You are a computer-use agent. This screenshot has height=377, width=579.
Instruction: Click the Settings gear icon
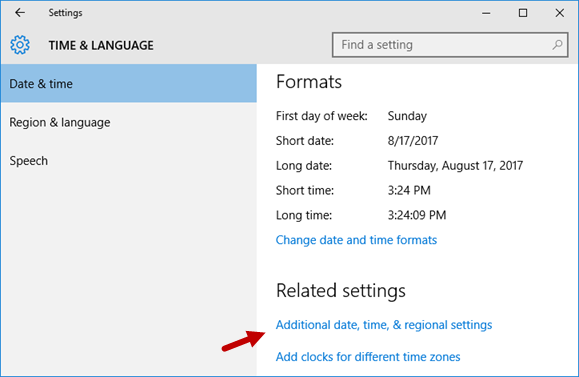20,45
